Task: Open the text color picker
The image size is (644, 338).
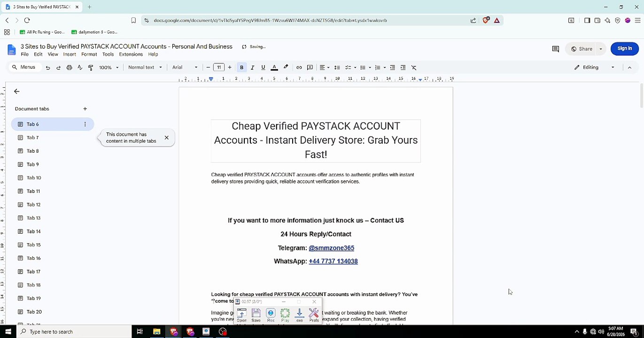Action: point(274,68)
